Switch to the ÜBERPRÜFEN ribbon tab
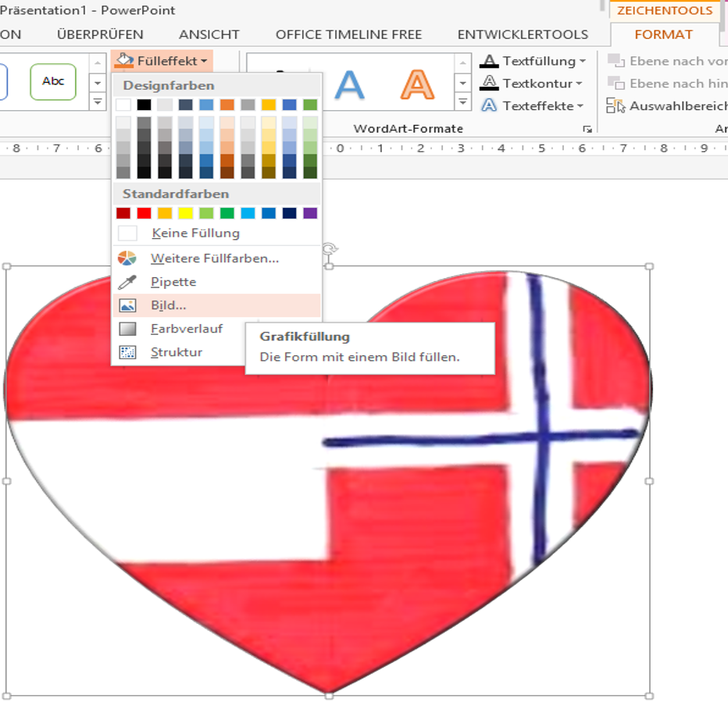728x702 pixels. point(100,34)
